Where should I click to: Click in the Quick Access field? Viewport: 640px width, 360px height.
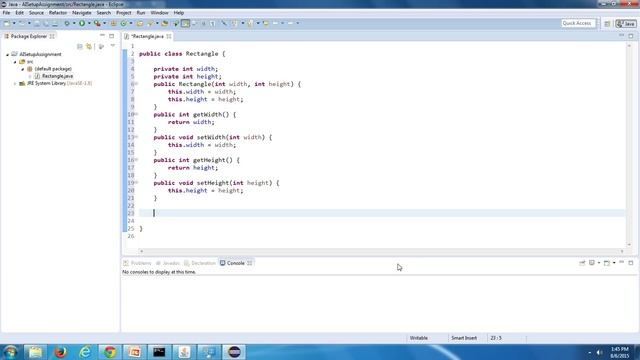click(x=578, y=23)
